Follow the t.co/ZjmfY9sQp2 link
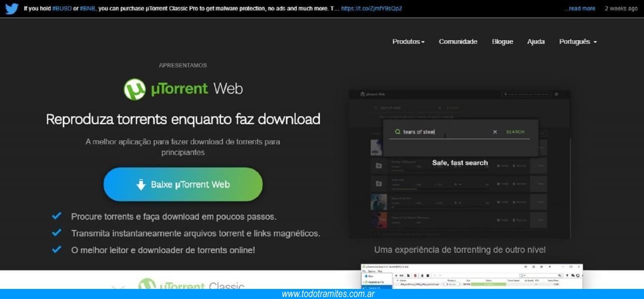Image resolution: width=644 pixels, height=299 pixels. click(371, 9)
